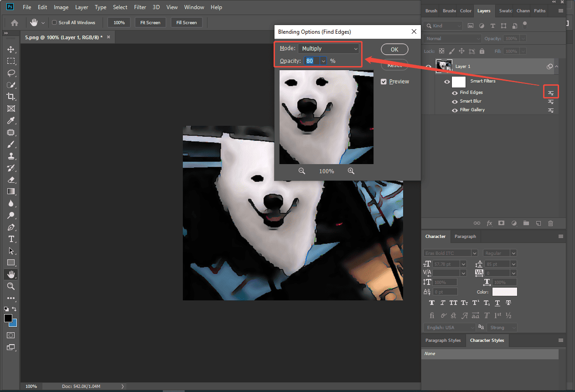The height and width of the screenshot is (392, 575).
Task: Open the Filter menu
Action: pos(140,7)
